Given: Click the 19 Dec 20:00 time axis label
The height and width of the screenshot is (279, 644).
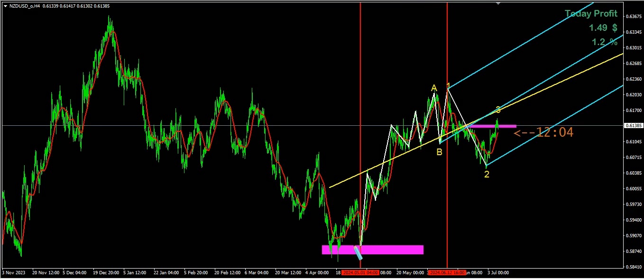Looking at the screenshot, I should 107,273.
